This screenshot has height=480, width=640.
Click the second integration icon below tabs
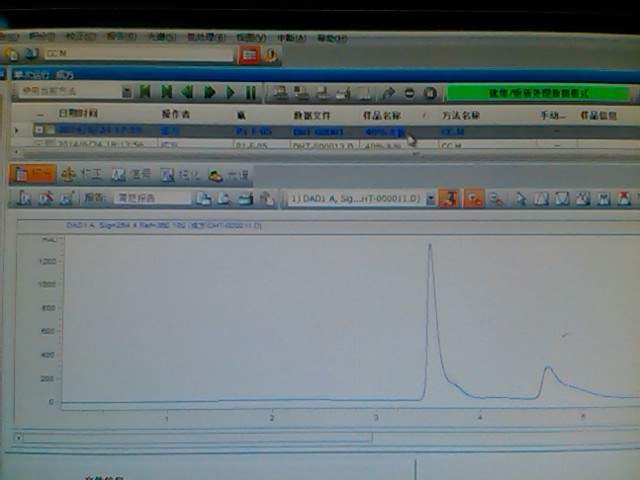pyautogui.click(x=45, y=198)
